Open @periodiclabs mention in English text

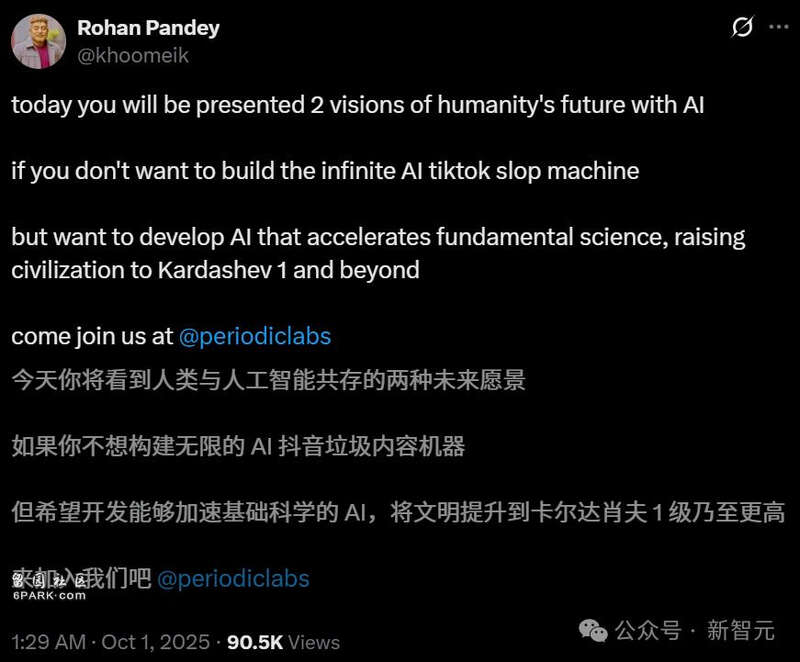click(255, 336)
